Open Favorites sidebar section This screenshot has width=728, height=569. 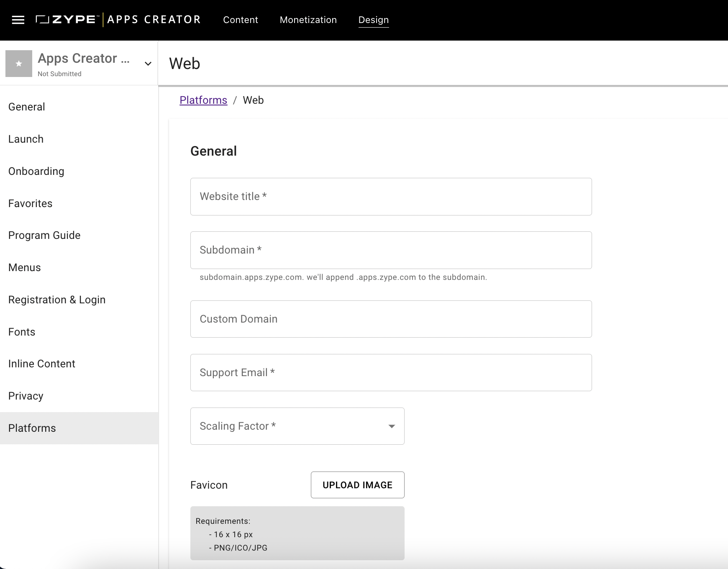[79, 203]
